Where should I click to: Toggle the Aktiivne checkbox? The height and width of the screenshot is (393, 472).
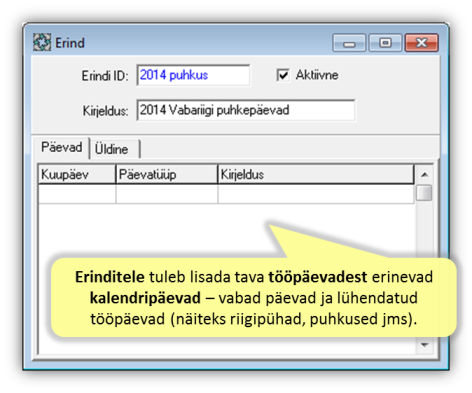(283, 75)
